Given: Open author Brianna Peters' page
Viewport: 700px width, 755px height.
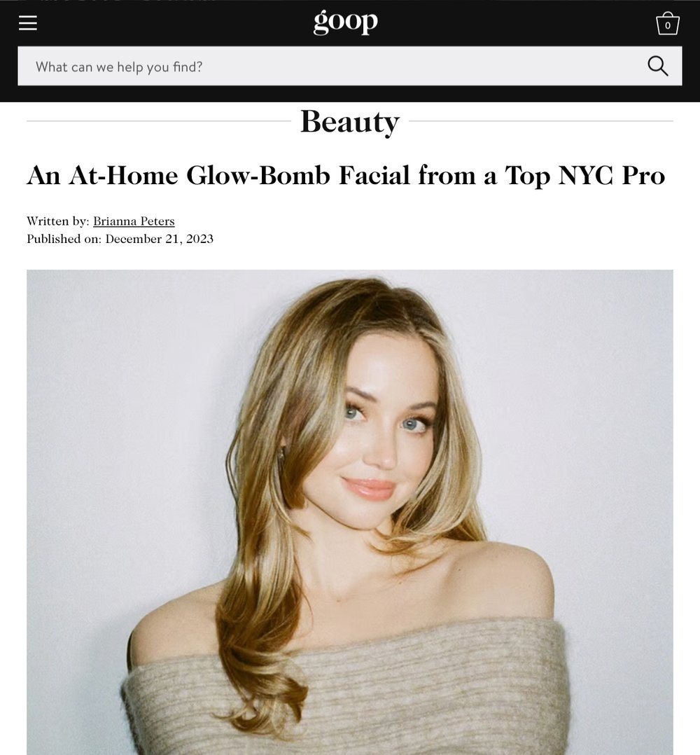Looking at the screenshot, I should click(x=134, y=221).
